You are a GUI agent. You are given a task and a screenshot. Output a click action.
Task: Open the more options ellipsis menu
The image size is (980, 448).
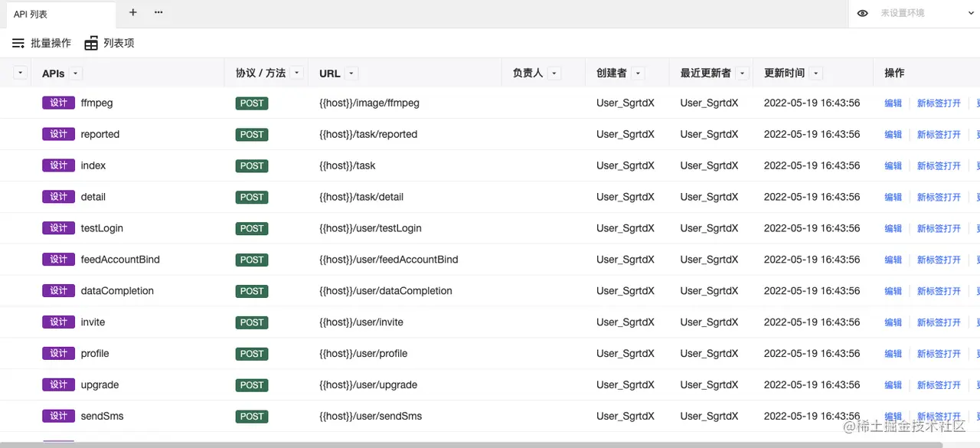[158, 12]
